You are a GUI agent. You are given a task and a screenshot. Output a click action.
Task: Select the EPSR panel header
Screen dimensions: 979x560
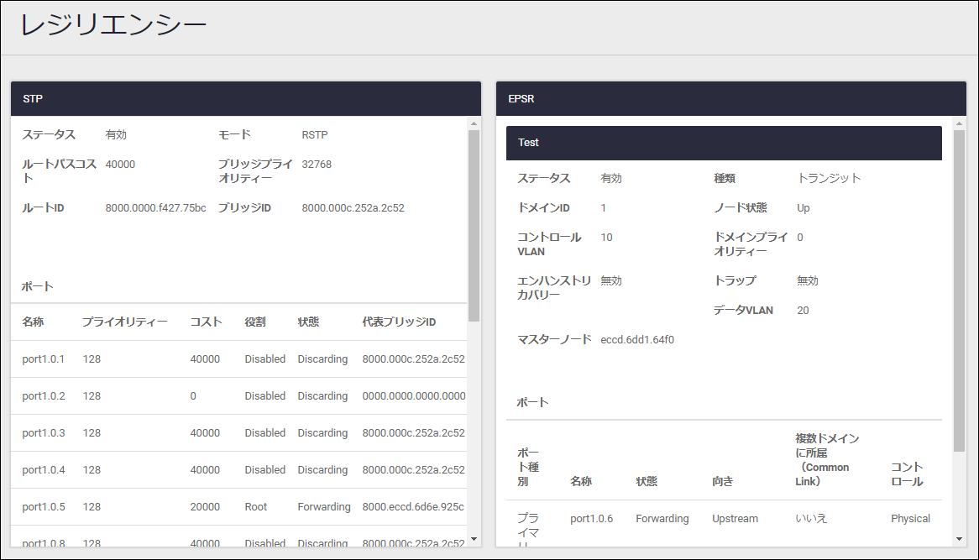[x=730, y=99]
